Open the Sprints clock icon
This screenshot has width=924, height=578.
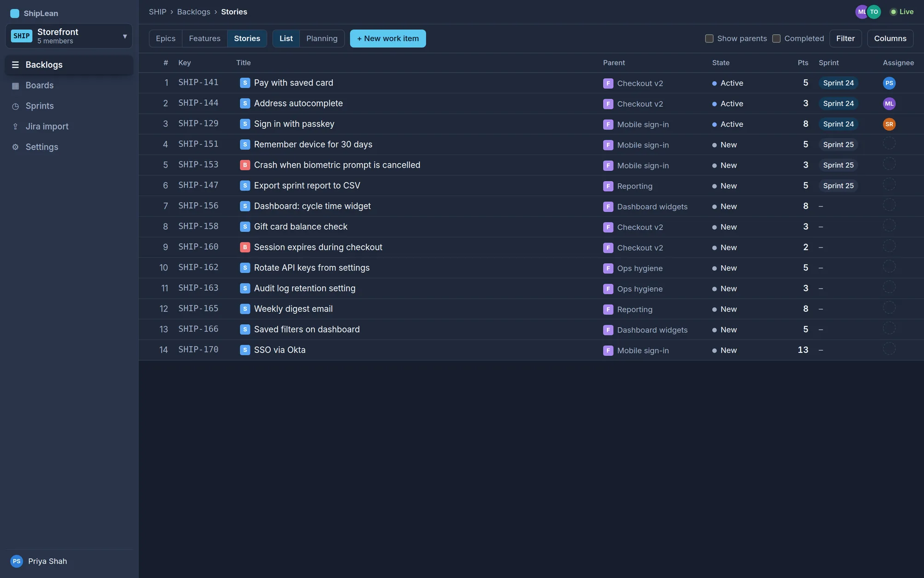click(x=15, y=106)
